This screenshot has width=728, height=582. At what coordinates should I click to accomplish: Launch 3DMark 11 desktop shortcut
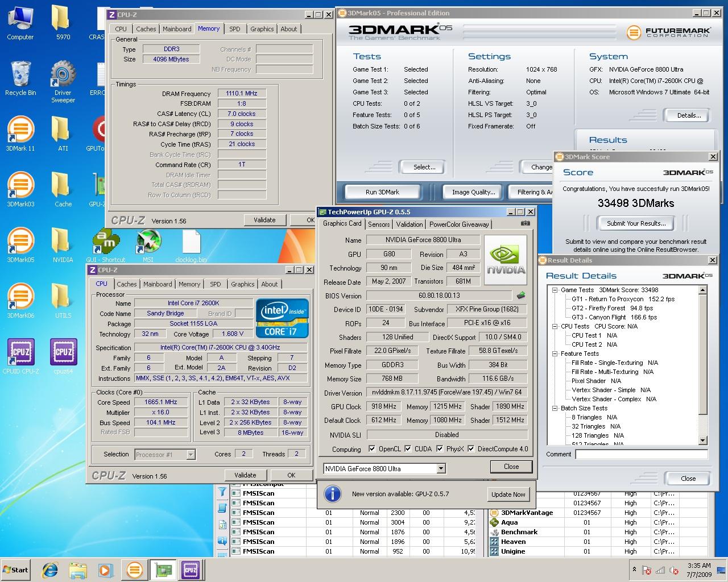(20, 134)
